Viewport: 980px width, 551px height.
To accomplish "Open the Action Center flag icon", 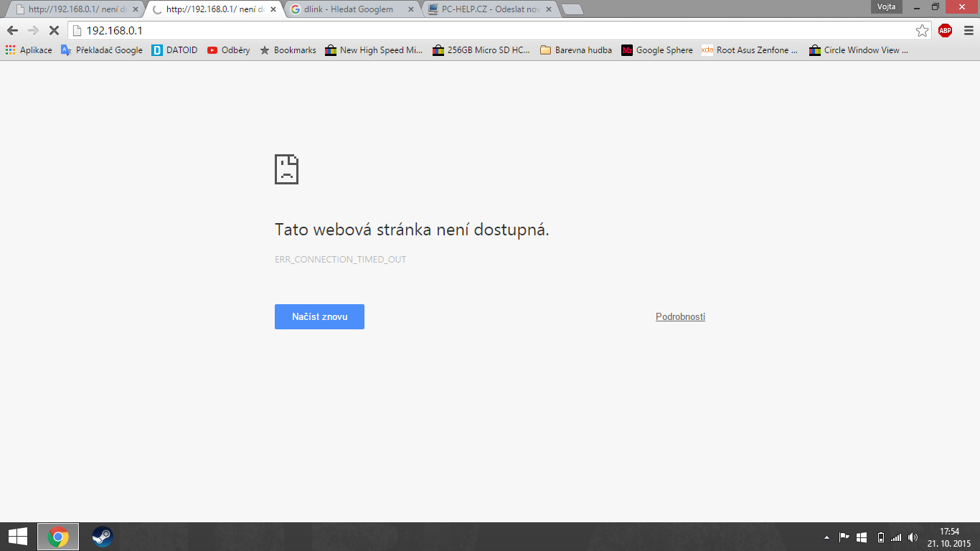I will pos(844,537).
